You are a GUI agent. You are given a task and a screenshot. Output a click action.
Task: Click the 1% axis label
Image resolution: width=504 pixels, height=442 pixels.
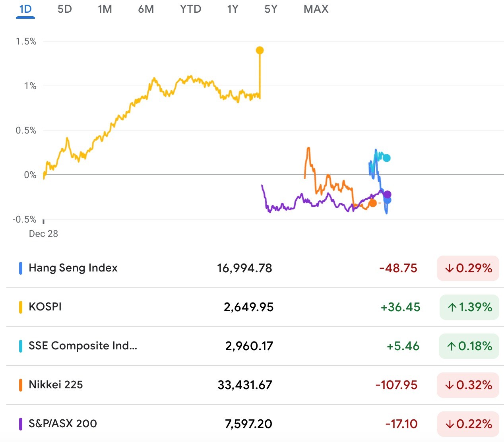click(x=30, y=86)
